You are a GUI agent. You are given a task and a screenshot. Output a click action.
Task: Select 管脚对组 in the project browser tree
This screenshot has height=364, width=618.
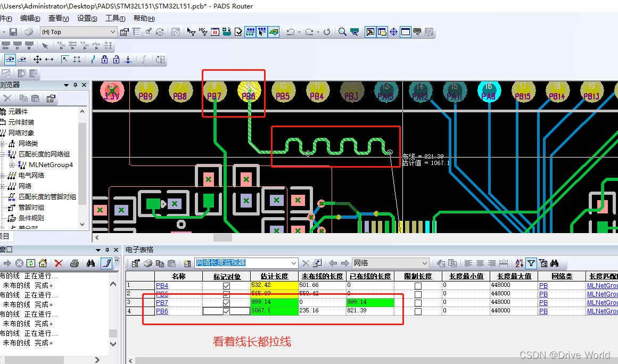(x=31, y=208)
